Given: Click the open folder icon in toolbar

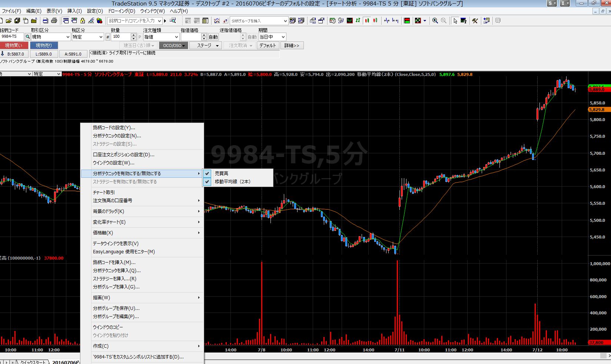Looking at the screenshot, I should [9, 21].
